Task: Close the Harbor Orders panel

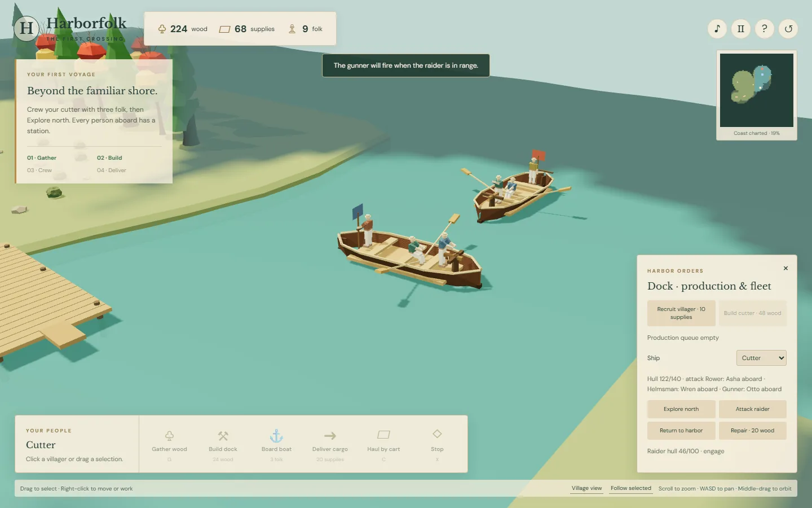Action: click(785, 268)
